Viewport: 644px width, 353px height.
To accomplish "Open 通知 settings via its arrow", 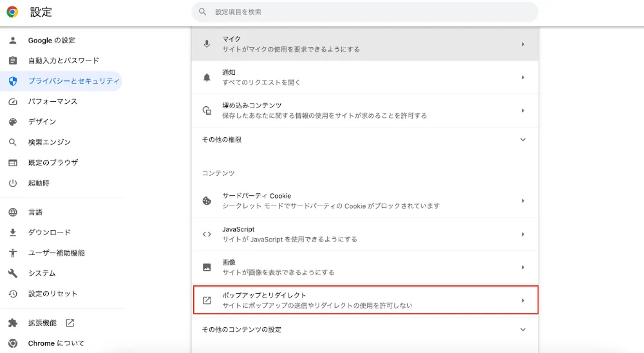I will click(x=523, y=77).
